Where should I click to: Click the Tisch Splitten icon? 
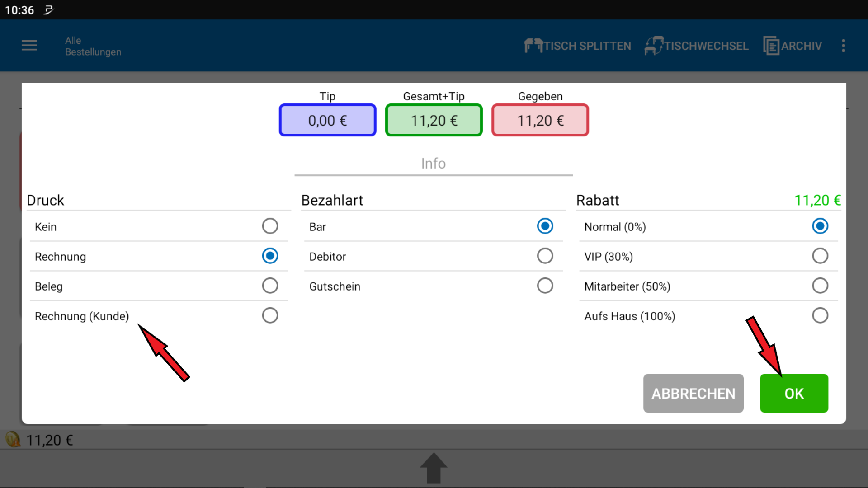(533, 46)
